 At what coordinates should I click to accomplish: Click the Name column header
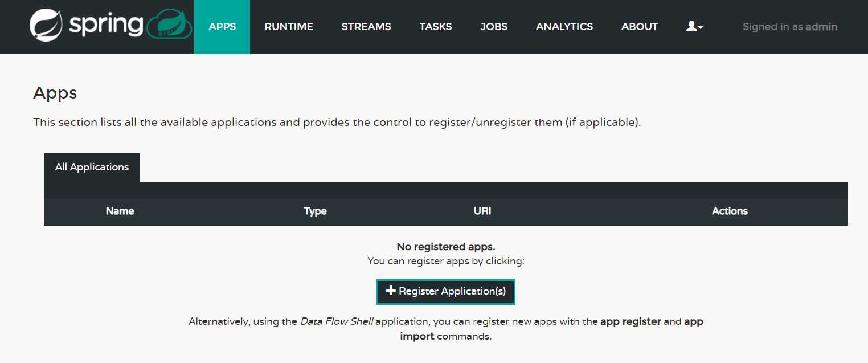pyautogui.click(x=120, y=211)
